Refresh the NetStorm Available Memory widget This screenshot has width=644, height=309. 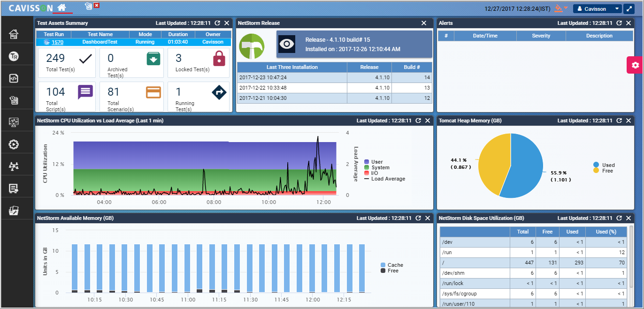point(418,218)
